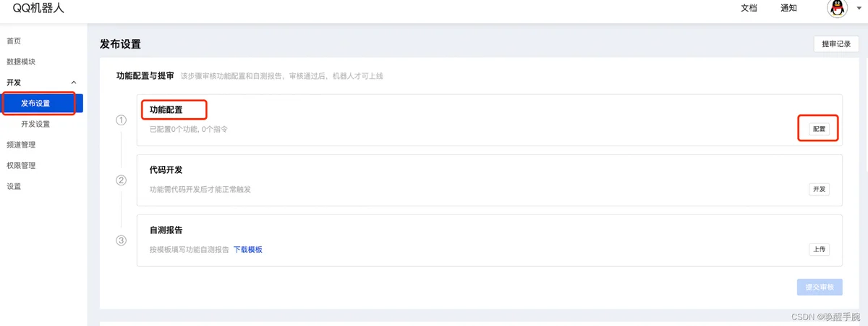
Task: Collapse the 开发 section chevron
Action: pyautogui.click(x=74, y=83)
